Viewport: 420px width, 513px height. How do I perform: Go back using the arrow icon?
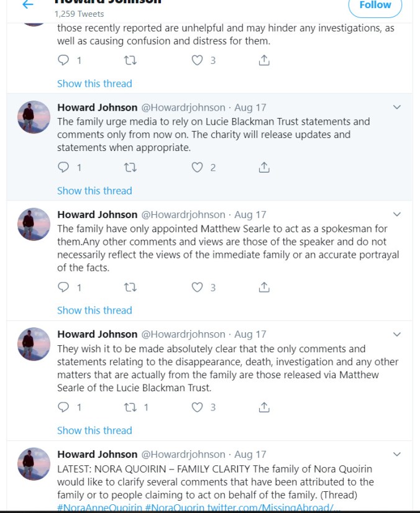[x=27, y=5]
